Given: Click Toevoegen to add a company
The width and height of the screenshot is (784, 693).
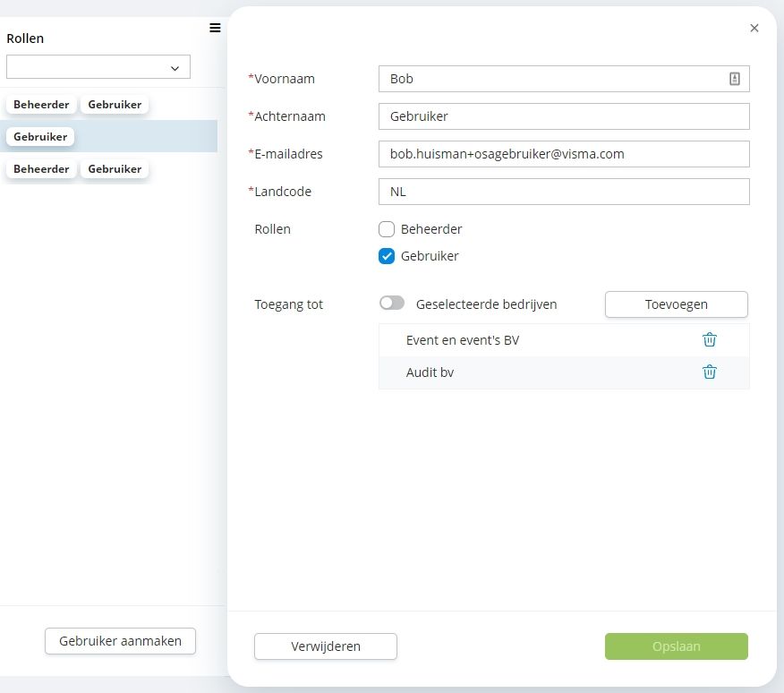Looking at the screenshot, I should 676,304.
